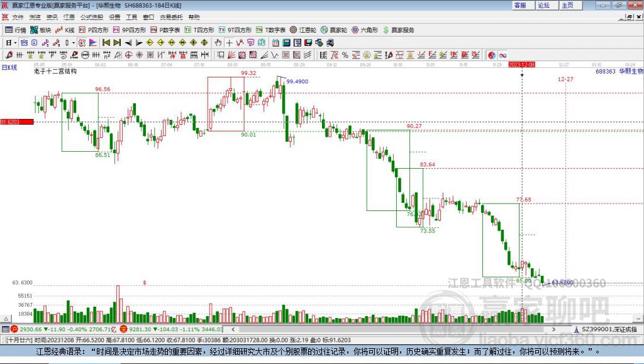The image size is (644, 364).
Task: Jump to last bar with skip-forward icon
Action: [x=117, y=43]
